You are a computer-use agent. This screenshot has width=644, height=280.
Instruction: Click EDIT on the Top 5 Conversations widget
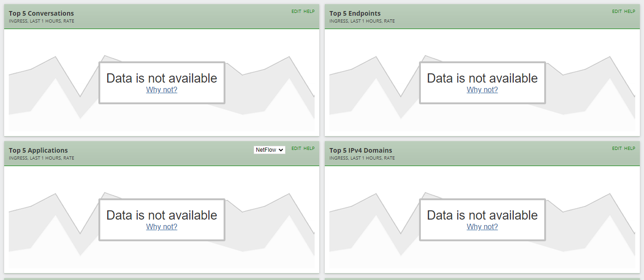tap(296, 11)
